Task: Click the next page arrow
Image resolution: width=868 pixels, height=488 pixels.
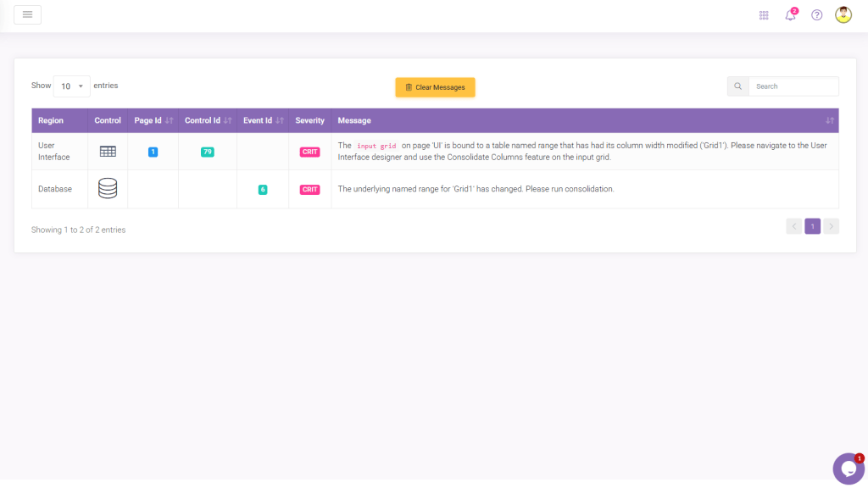Action: [x=831, y=226]
